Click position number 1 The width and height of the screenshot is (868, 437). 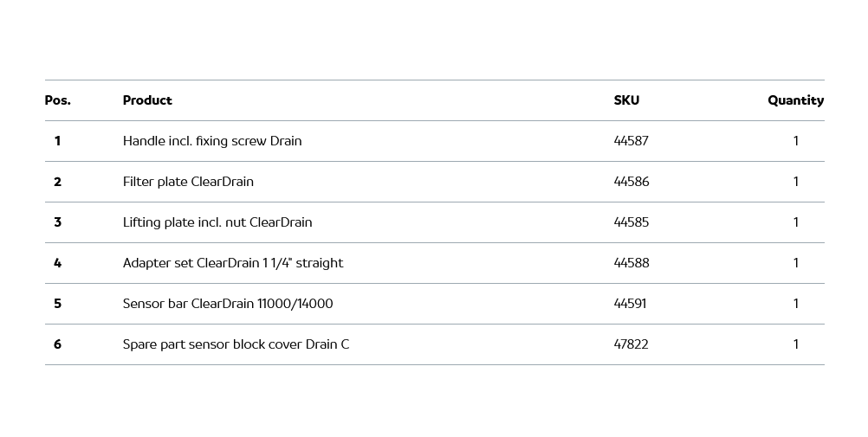pyautogui.click(x=57, y=141)
